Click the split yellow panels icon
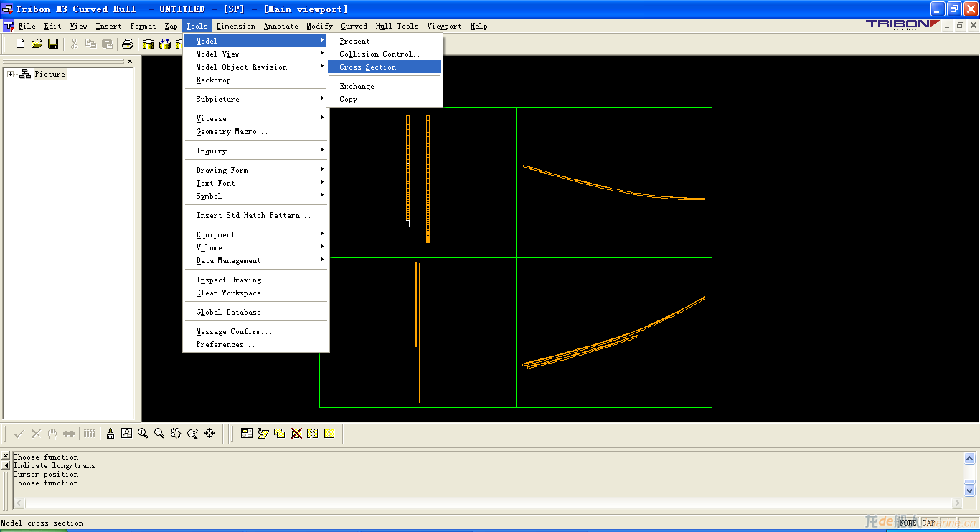Viewport: 980px width, 532px height. point(313,433)
